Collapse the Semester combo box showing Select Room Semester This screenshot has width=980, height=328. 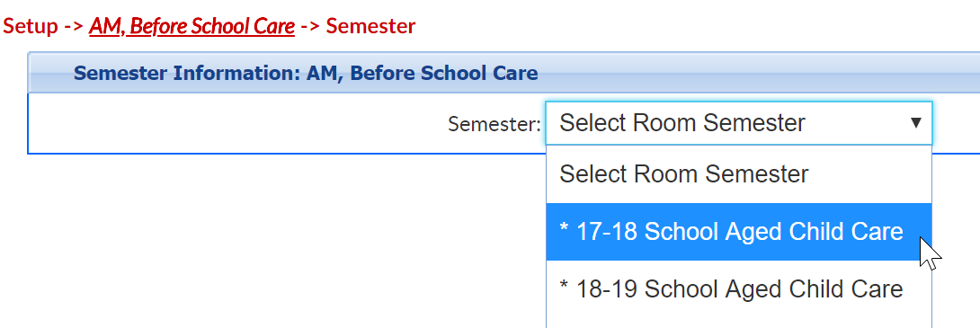(739, 123)
